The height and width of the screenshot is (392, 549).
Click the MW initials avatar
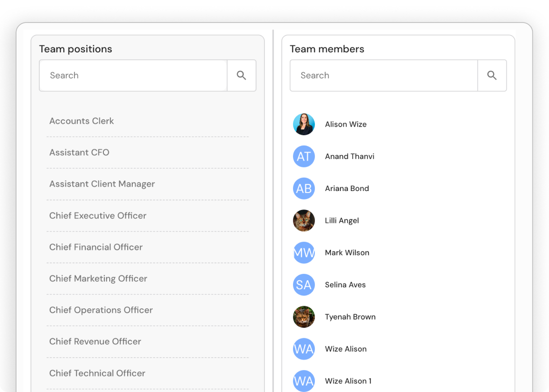[x=303, y=253]
